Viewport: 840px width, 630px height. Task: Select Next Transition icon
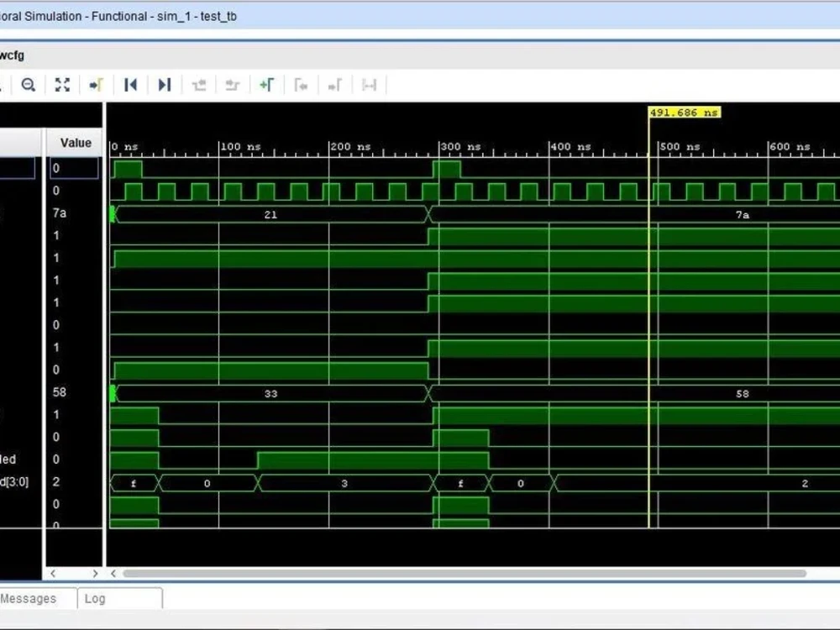point(232,85)
